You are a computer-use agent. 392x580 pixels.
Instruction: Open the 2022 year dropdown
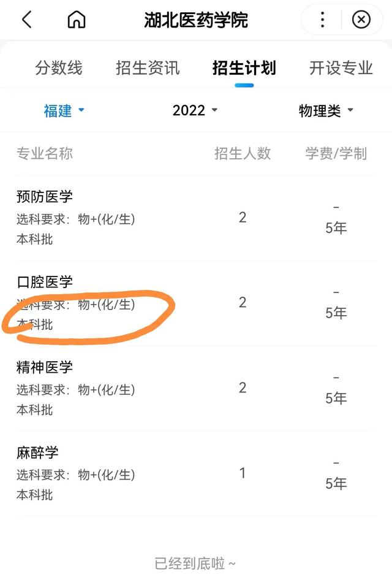point(195,110)
